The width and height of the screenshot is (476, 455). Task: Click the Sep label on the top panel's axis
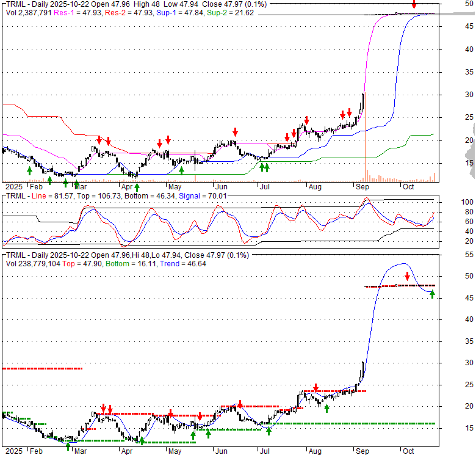coord(362,186)
